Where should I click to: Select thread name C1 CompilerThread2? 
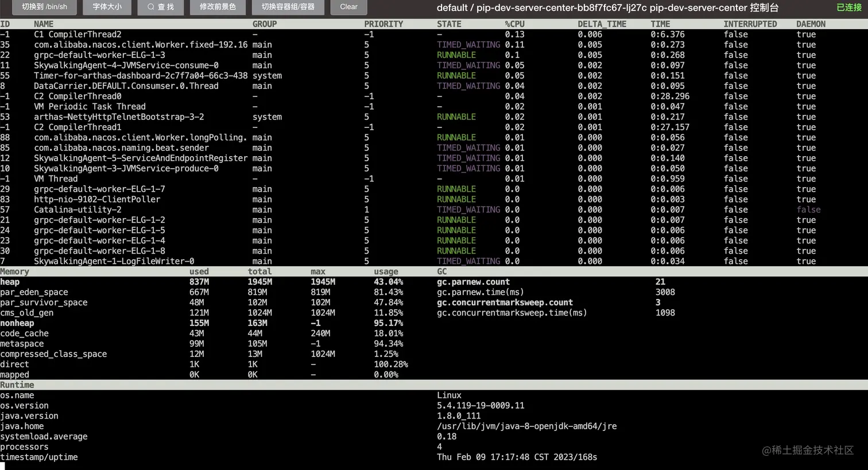point(77,34)
